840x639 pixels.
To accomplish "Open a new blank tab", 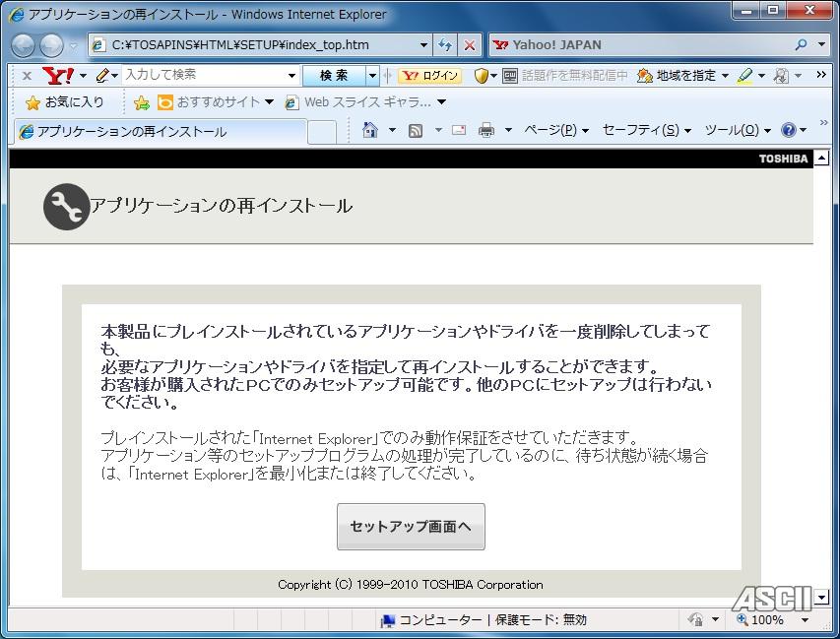I will (x=322, y=132).
